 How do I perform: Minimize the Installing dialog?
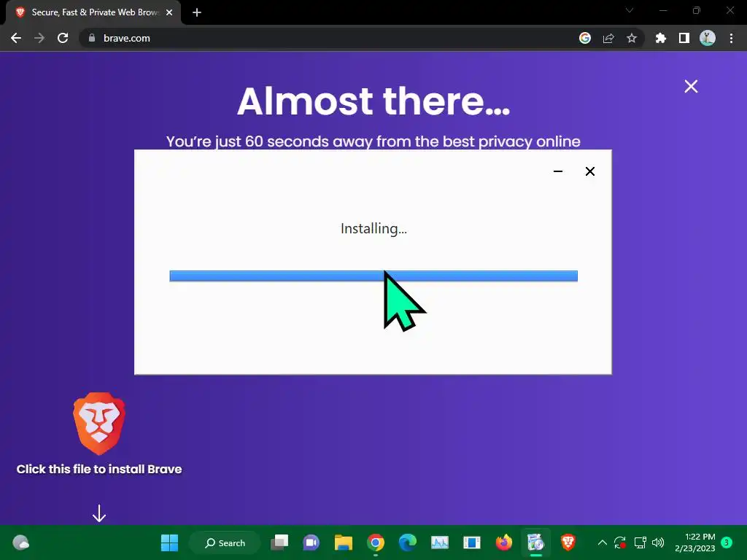coord(558,171)
